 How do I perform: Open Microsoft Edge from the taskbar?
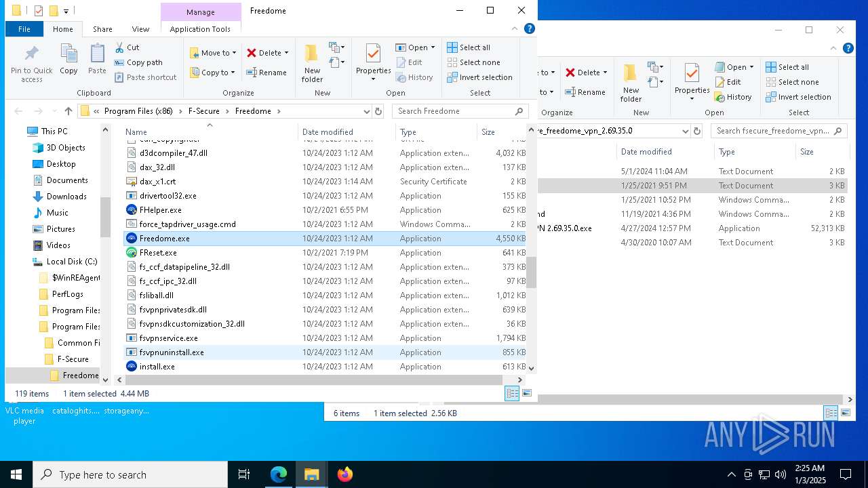(x=279, y=474)
